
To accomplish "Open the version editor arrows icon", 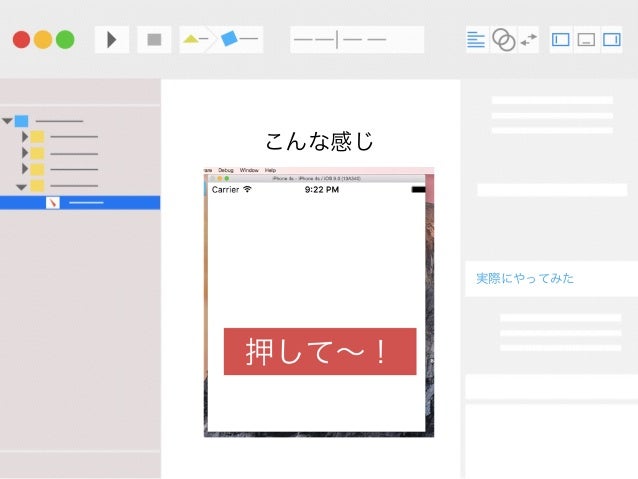I will point(529,39).
